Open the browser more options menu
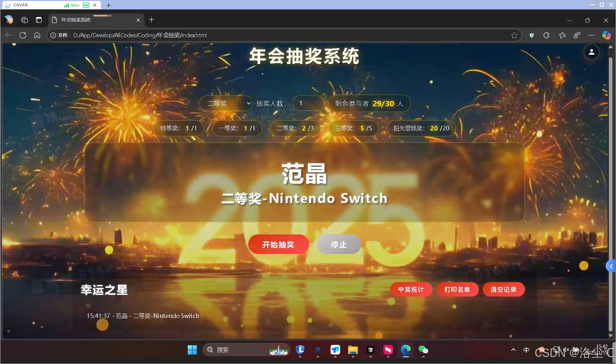The width and height of the screenshot is (616, 364). 592,35
